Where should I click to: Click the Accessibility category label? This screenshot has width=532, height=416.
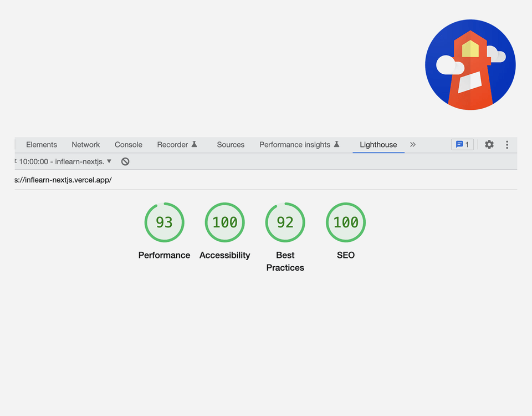[x=224, y=255]
